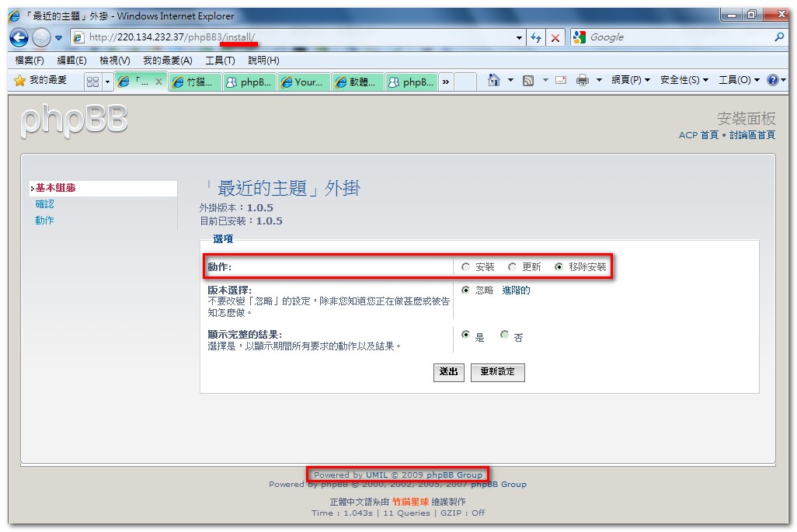Open the 檢視(V) menu

click(114, 61)
